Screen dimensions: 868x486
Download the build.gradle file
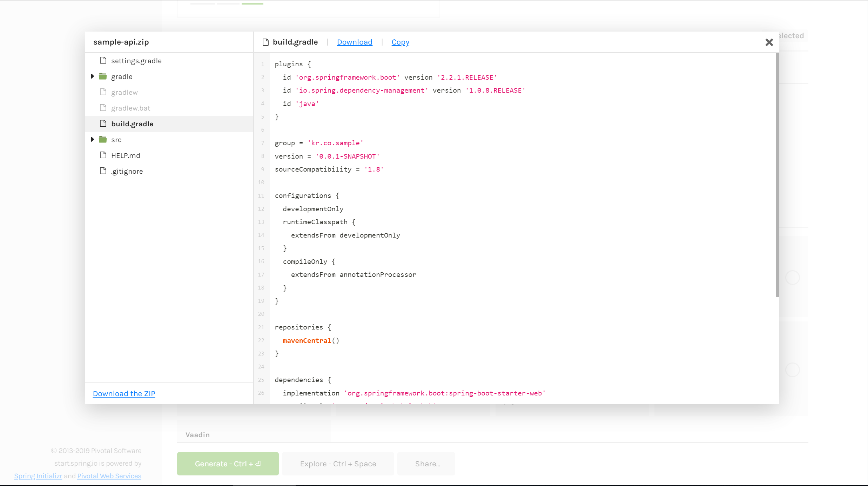tap(354, 42)
